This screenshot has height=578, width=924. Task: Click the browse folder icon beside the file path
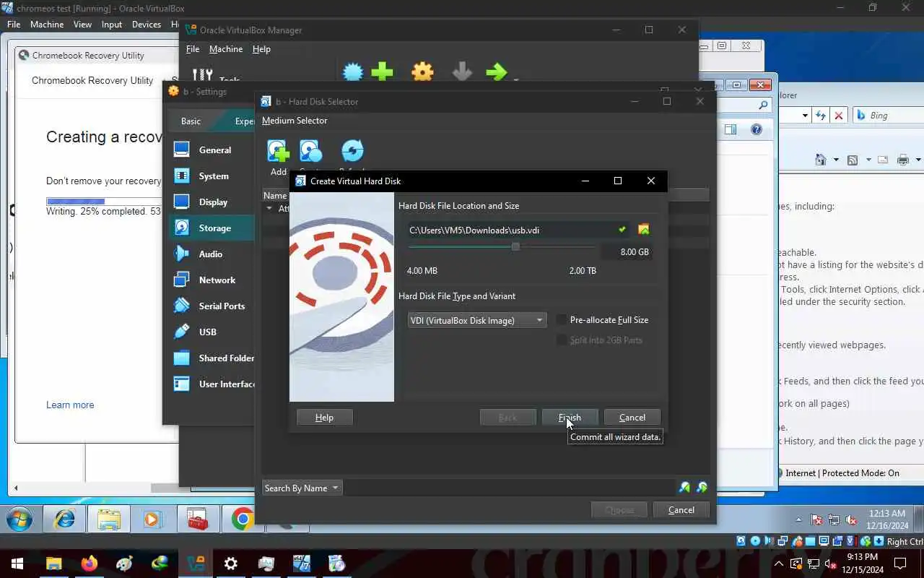[643, 230]
